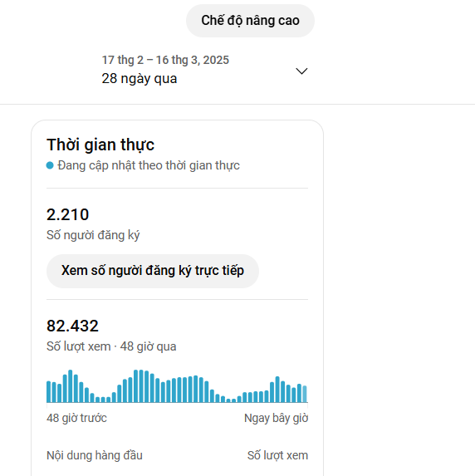Click the Số lượt xem column header
This screenshot has width=475, height=476.
pos(277,455)
